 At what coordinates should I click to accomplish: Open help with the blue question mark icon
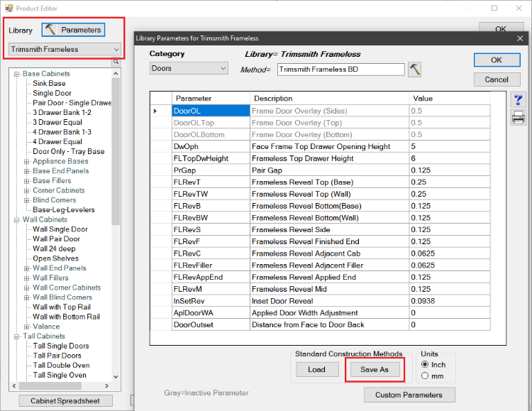tap(518, 100)
